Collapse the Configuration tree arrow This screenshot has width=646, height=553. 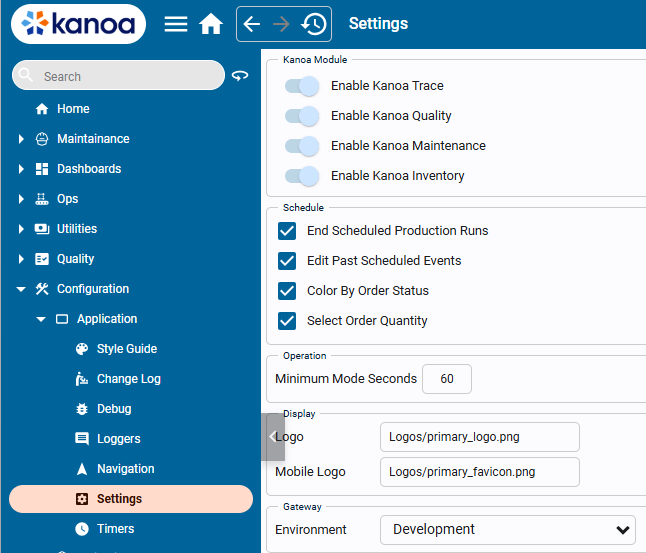21,289
